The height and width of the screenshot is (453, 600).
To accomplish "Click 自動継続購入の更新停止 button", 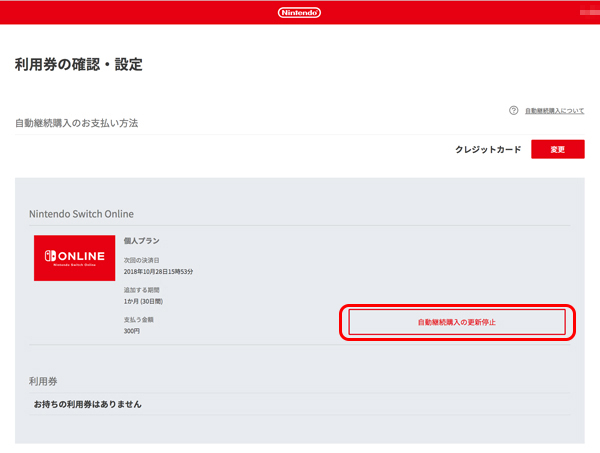I will tap(457, 322).
